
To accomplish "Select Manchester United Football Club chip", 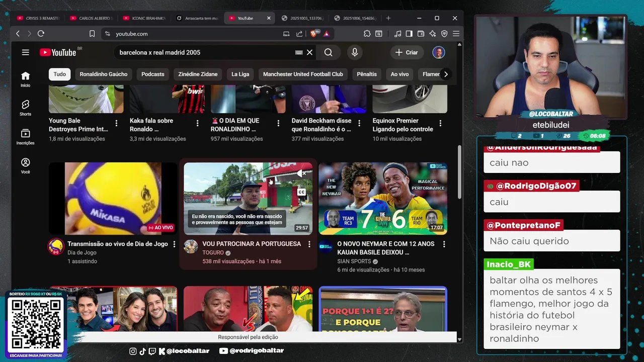I will pos(303,74).
